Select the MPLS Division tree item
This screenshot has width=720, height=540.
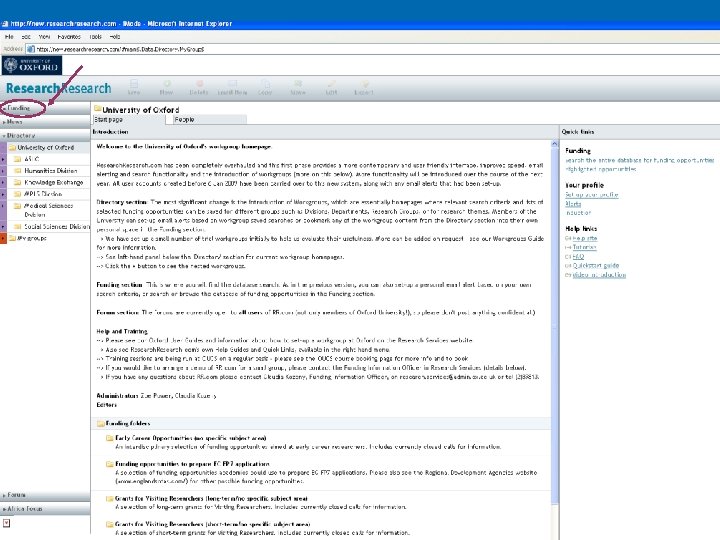point(43,194)
